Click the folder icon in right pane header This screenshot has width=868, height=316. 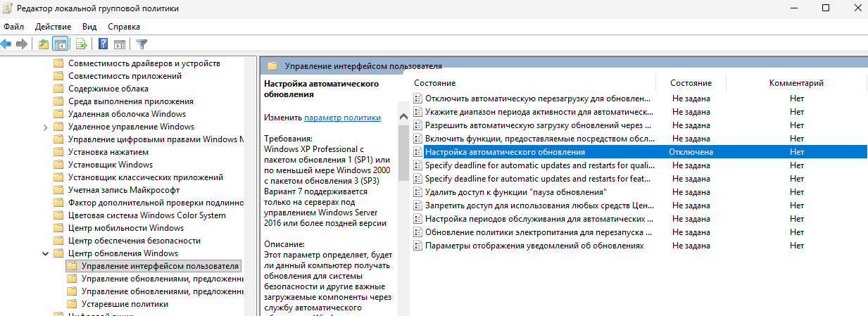pos(272,66)
